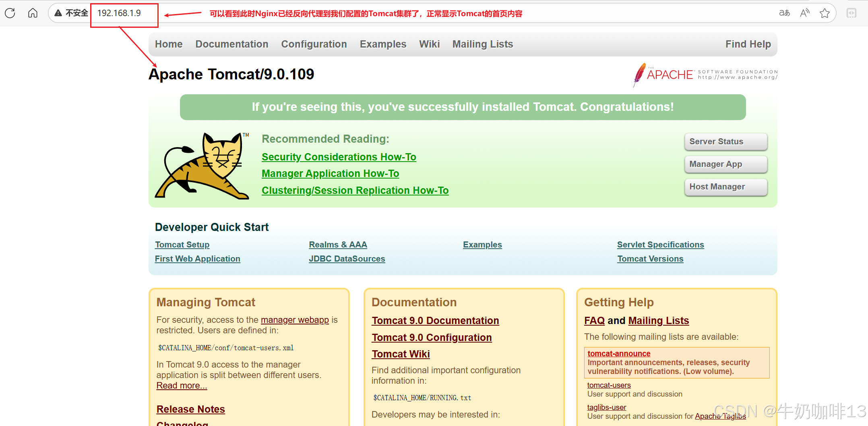Image resolution: width=868 pixels, height=426 pixels.
Task: Open the Home nav item
Action: [169, 44]
